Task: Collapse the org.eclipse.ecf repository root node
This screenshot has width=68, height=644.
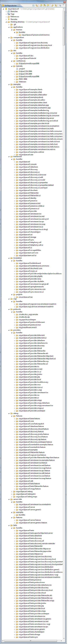Action: 3,9
